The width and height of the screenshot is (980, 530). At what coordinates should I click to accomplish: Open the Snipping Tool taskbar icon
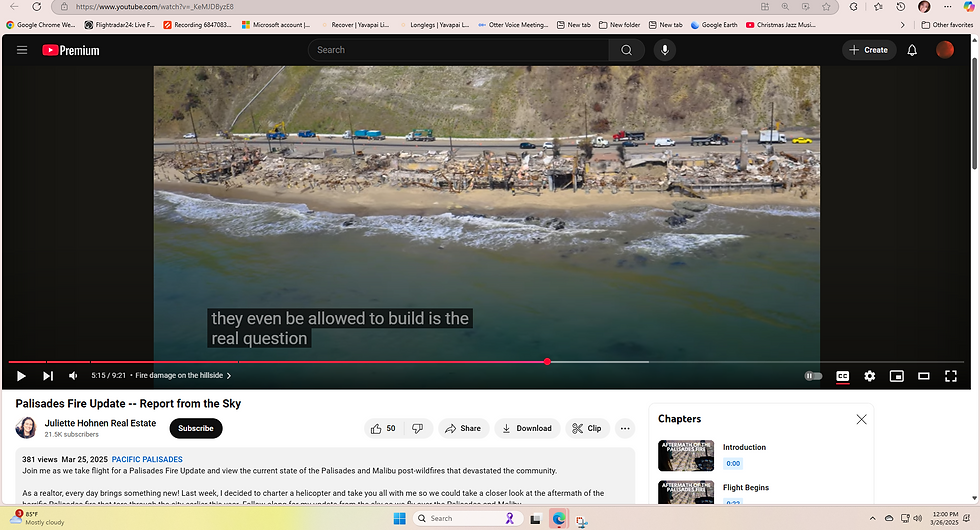(581, 519)
